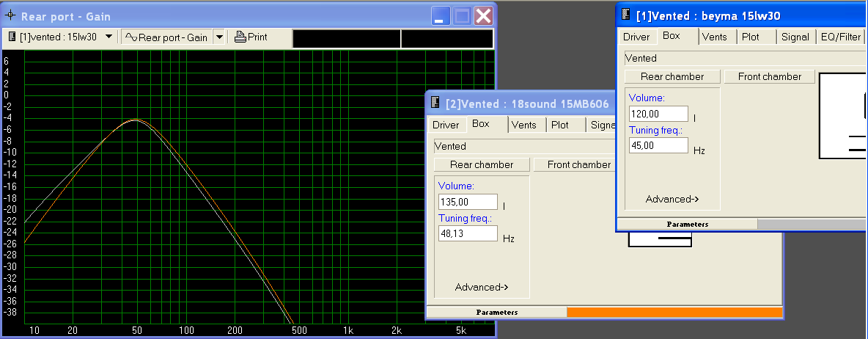The height and width of the screenshot is (339, 868).
Task: Click the waveform icon beside Rear port - Gain
Action: pos(131,37)
